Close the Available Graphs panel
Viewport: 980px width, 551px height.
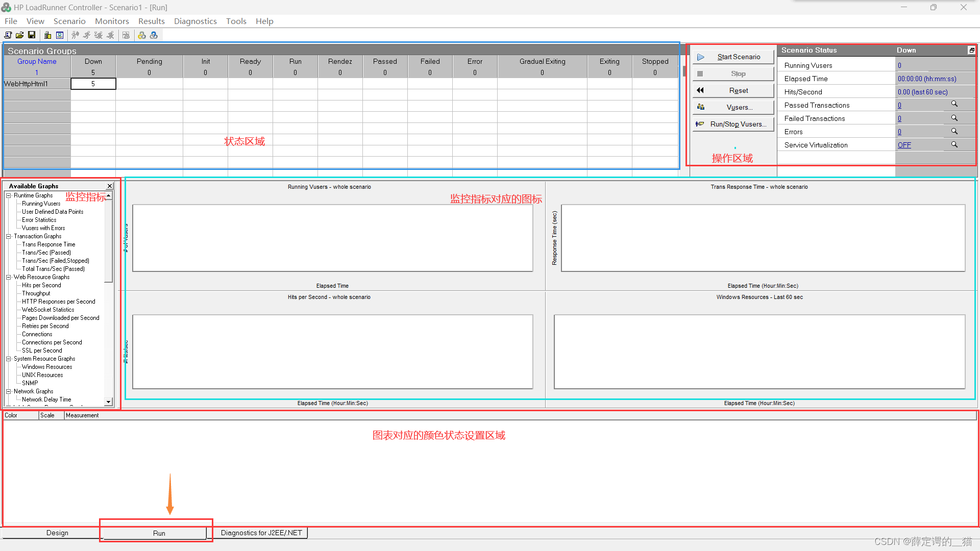tap(109, 186)
